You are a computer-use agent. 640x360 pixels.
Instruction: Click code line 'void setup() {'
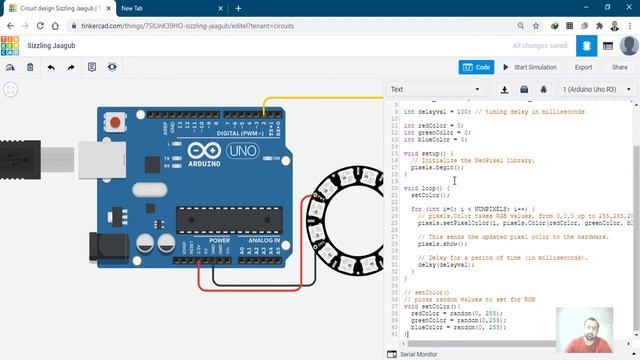point(428,153)
